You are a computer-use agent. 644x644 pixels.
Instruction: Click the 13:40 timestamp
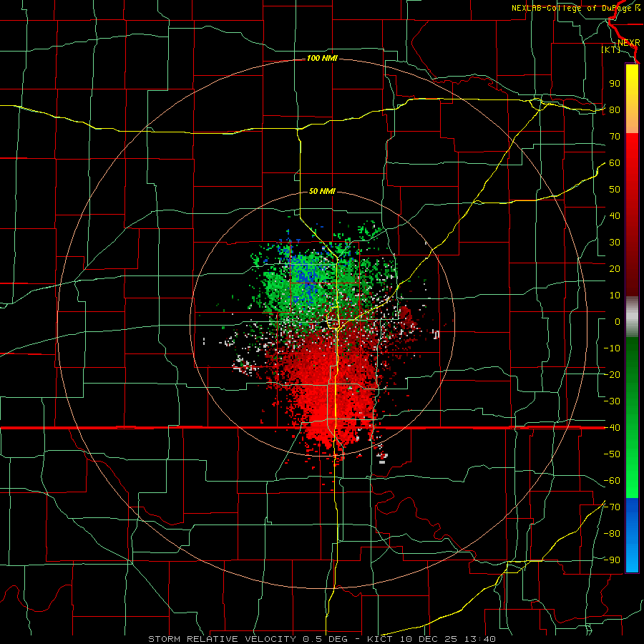coord(480,639)
